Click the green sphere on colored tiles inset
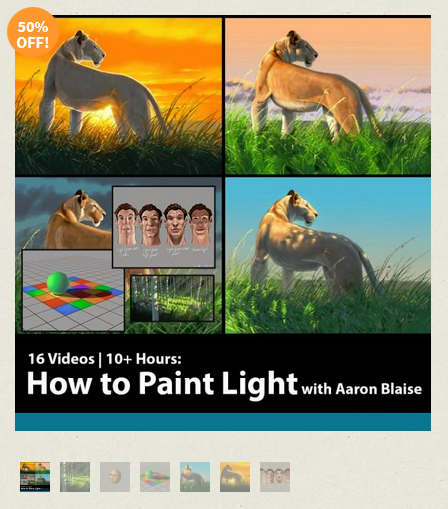The height and width of the screenshot is (509, 448). click(x=73, y=291)
